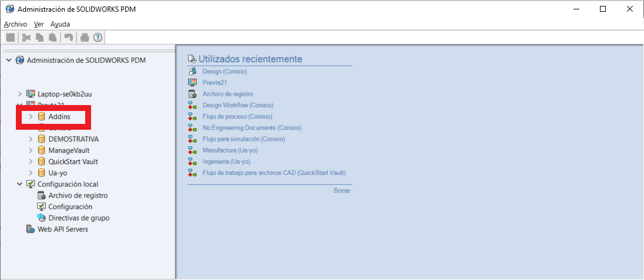Viewport: 644px width, 280px height.
Task: Click the users icon beside Design (Conisio)
Action: (x=192, y=72)
